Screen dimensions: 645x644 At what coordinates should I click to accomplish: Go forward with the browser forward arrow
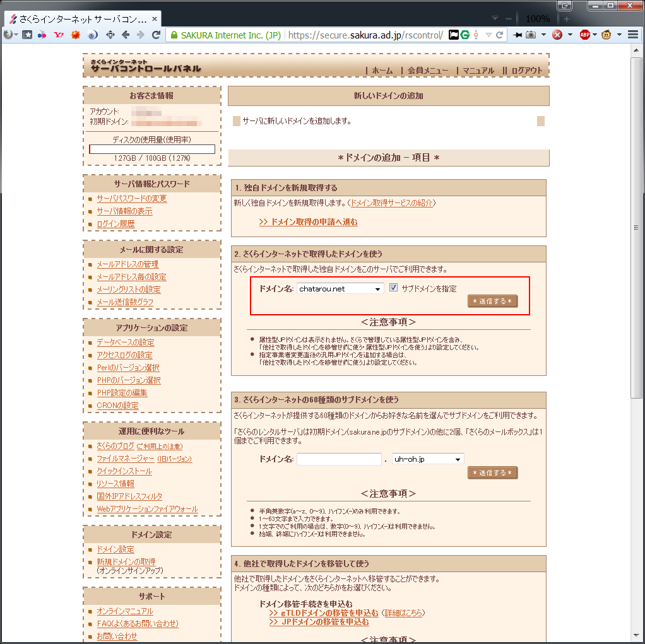141,35
